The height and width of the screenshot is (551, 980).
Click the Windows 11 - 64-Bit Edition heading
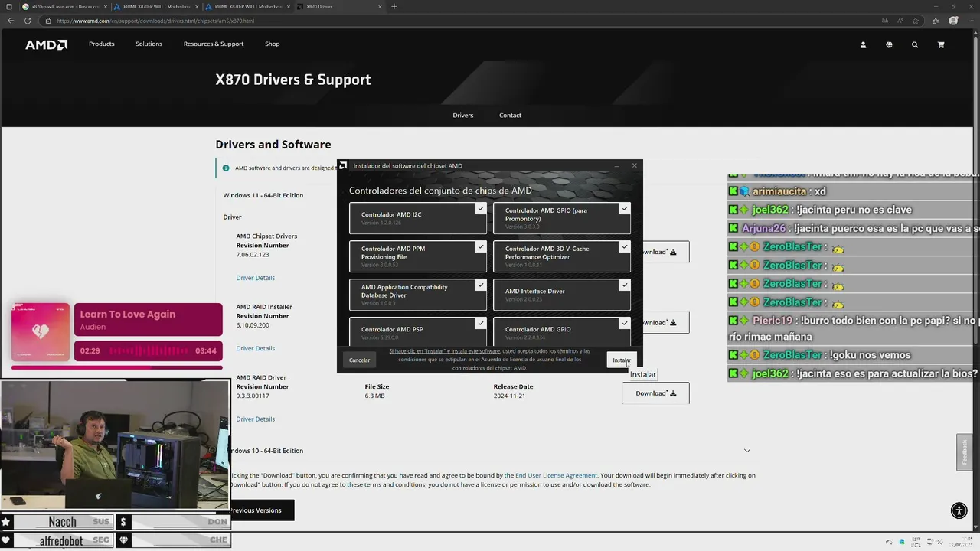pyautogui.click(x=263, y=195)
